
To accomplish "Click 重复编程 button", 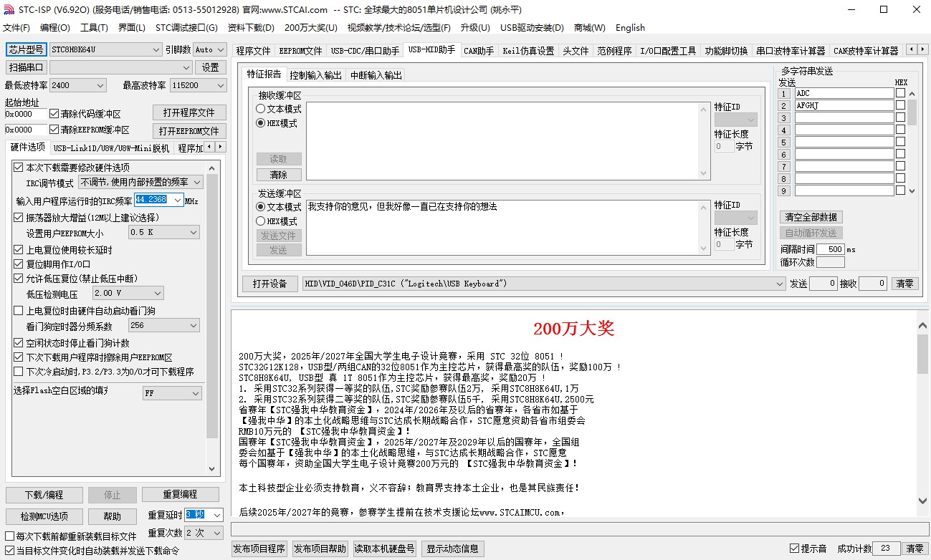I will point(180,495).
